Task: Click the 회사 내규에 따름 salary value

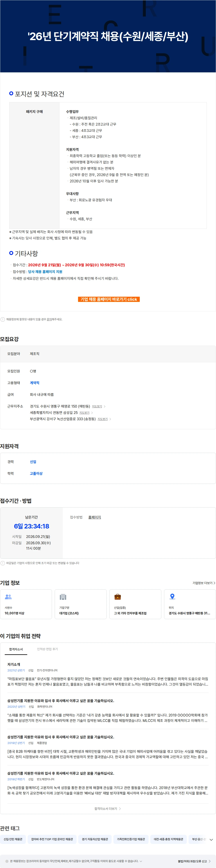Action: 42,395
